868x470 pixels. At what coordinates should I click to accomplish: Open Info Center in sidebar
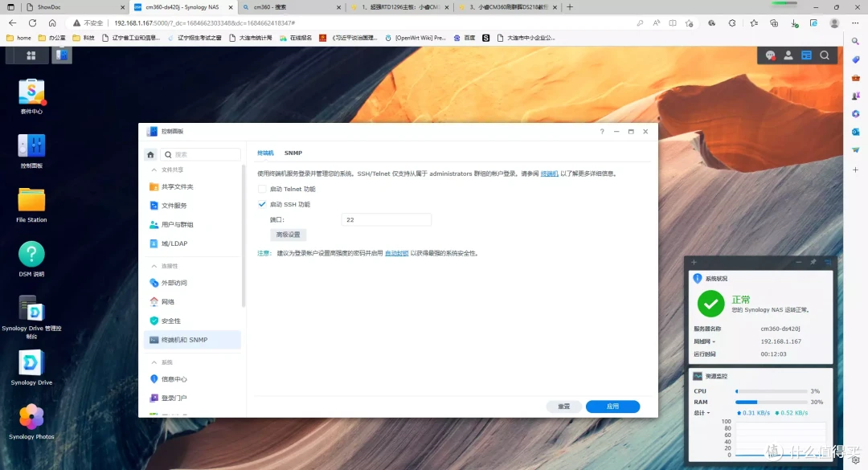click(x=193, y=379)
